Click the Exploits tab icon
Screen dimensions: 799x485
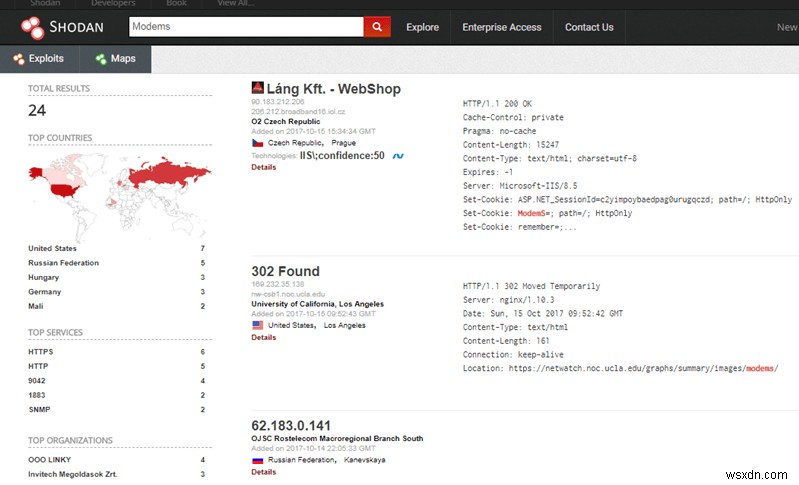pos(19,59)
